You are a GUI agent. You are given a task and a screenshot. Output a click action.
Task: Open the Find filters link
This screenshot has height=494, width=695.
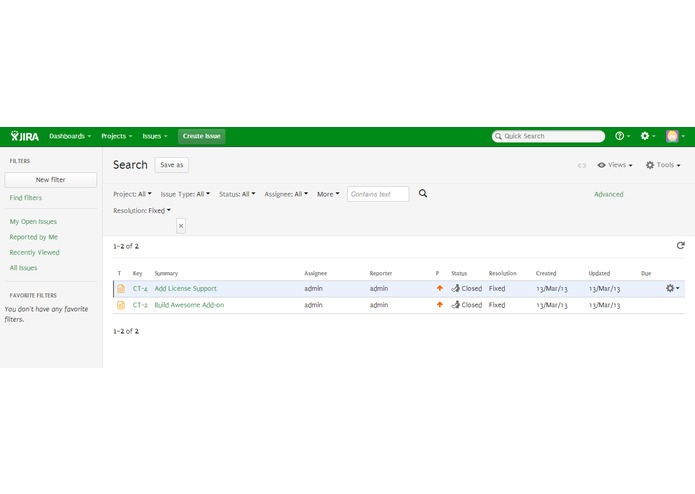click(x=26, y=198)
